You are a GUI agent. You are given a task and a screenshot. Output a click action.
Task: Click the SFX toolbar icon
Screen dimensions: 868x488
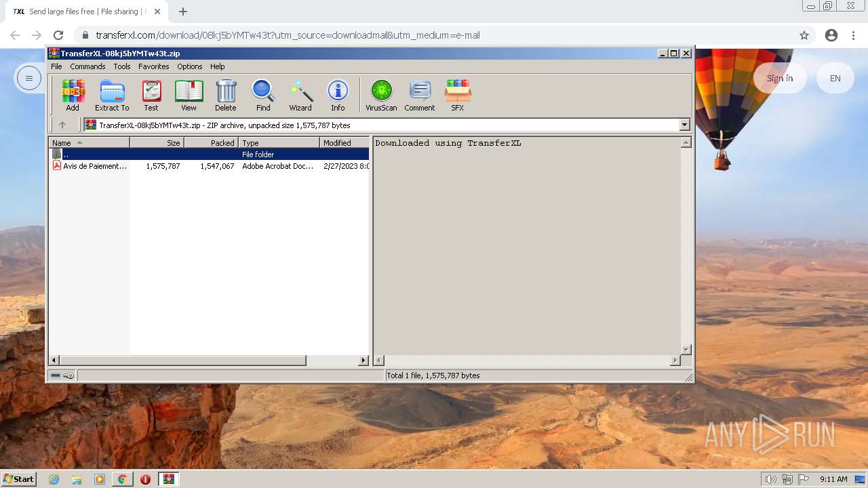(x=458, y=95)
